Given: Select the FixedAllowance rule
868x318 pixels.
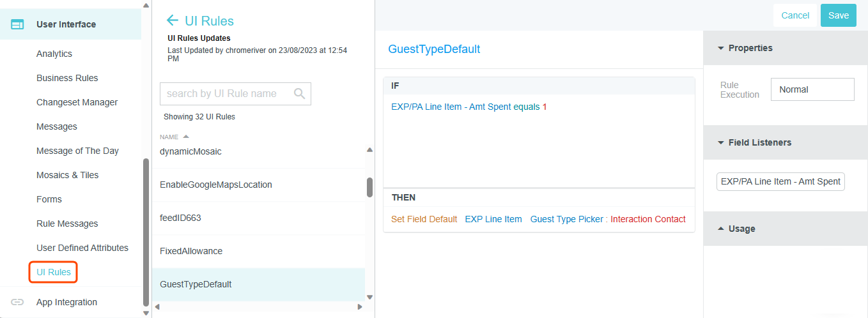Looking at the screenshot, I should coord(191,251).
